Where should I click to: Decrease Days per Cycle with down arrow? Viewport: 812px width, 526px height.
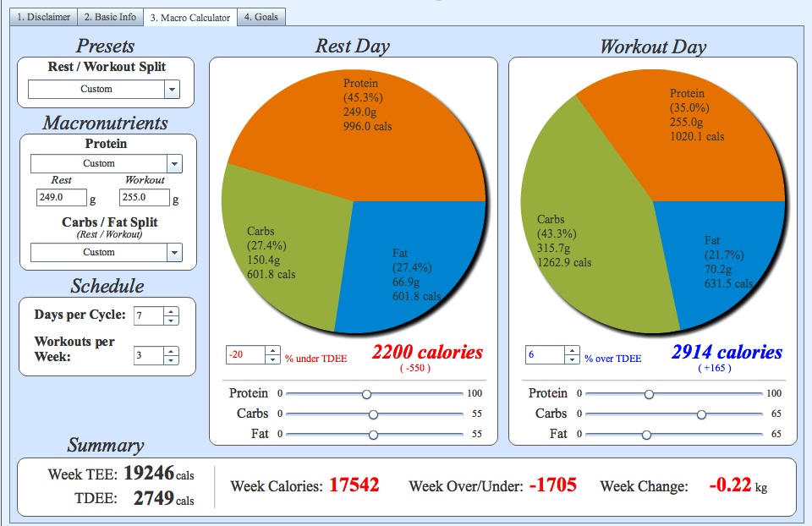172,321
